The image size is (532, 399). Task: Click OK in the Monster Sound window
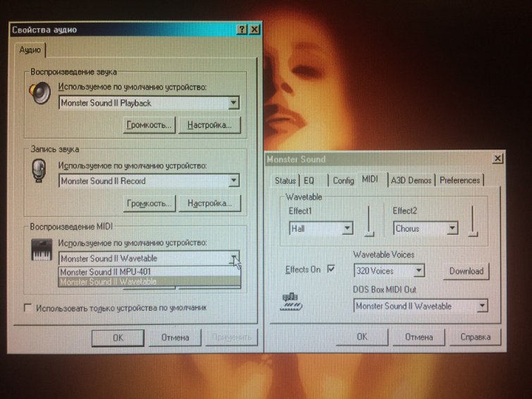(x=362, y=336)
